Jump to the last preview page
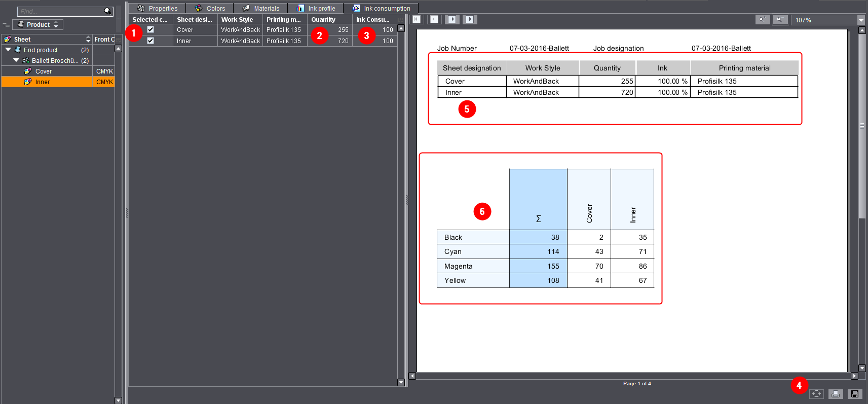 [470, 19]
